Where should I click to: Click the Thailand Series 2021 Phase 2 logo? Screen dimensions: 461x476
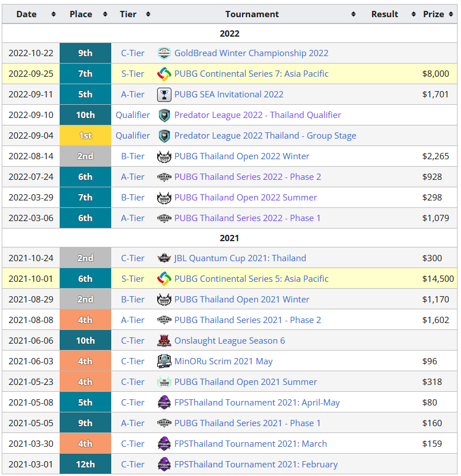tap(164, 320)
